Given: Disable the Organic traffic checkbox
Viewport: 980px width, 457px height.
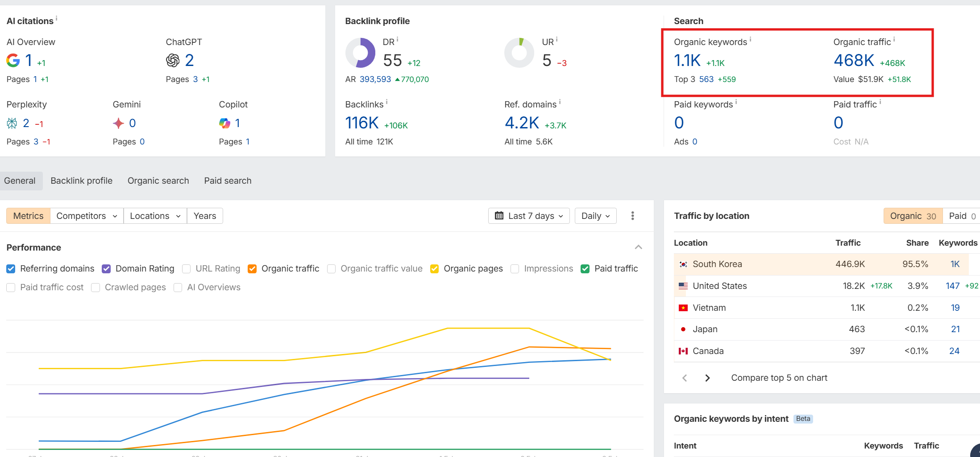Looking at the screenshot, I should (x=252, y=268).
